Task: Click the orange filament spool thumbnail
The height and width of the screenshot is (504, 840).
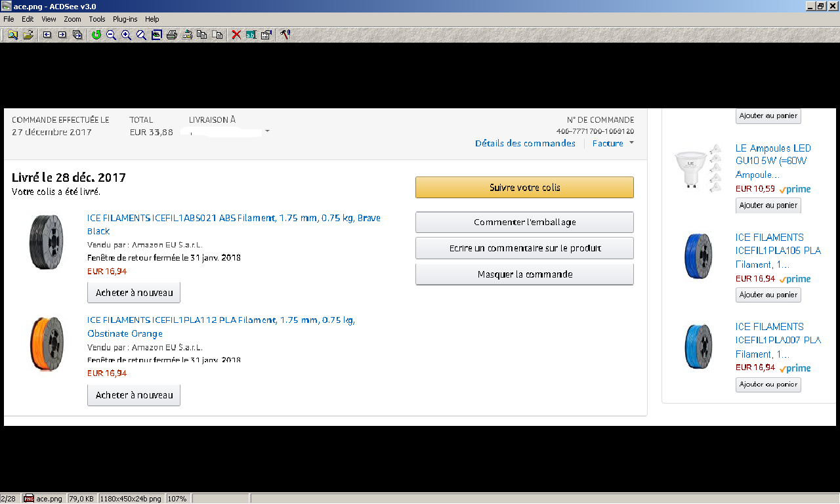Action: 47,344
